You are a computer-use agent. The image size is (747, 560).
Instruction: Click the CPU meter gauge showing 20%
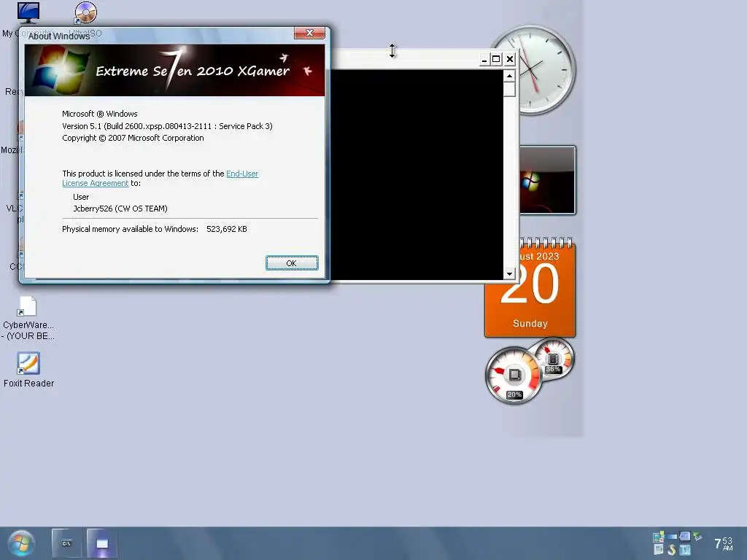514,376
